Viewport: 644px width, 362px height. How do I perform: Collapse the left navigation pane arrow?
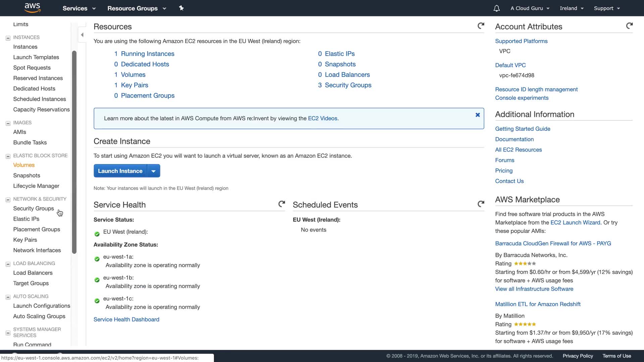(x=82, y=35)
